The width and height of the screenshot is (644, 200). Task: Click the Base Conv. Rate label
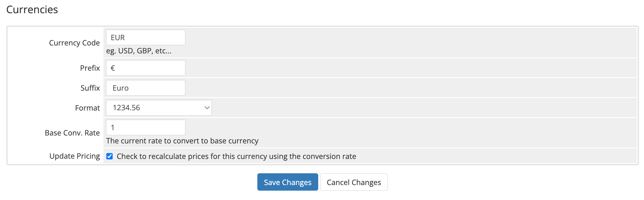(72, 133)
